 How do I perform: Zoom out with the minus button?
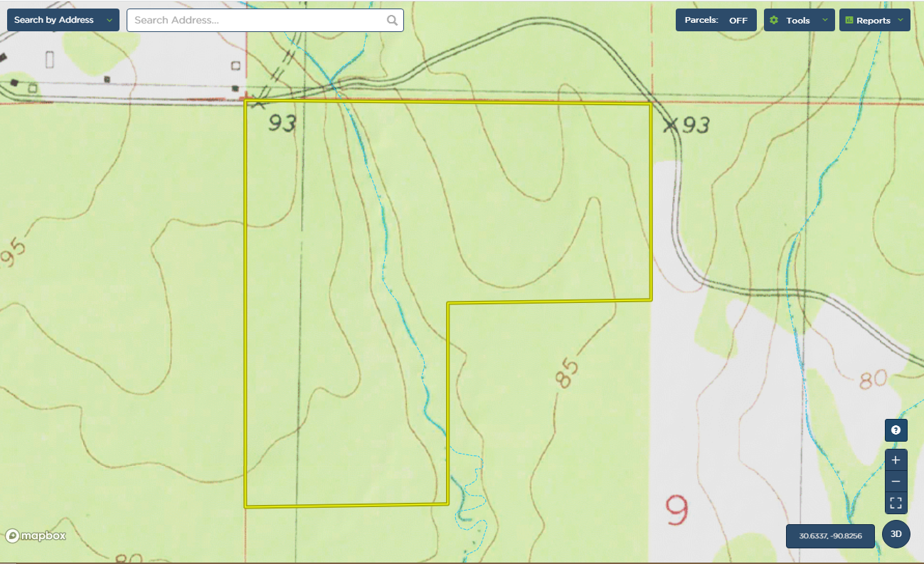(x=896, y=481)
